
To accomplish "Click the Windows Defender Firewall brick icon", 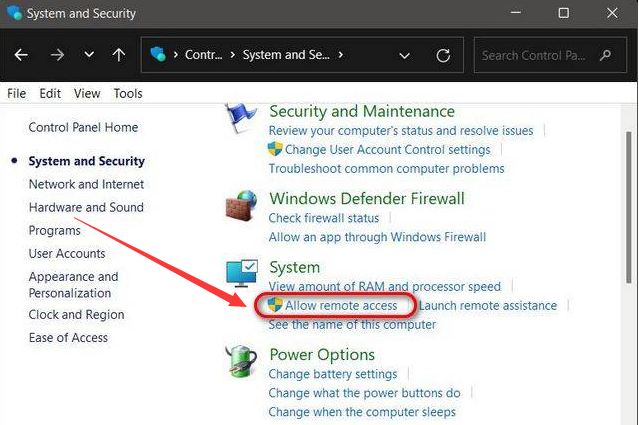I will 241,204.
